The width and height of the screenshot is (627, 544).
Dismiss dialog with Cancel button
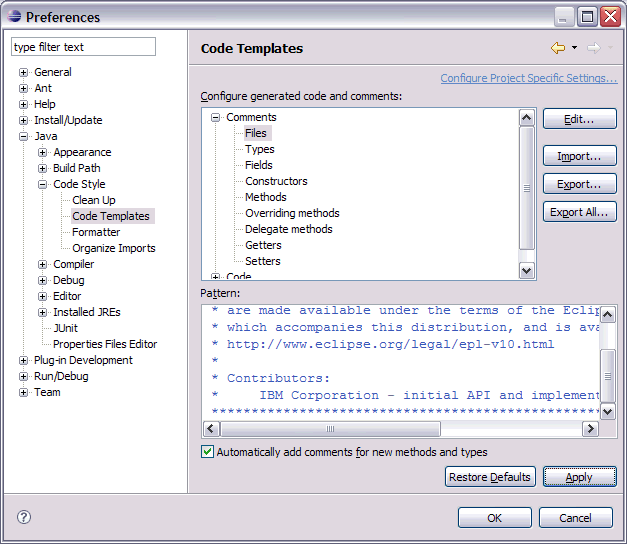tap(575, 518)
